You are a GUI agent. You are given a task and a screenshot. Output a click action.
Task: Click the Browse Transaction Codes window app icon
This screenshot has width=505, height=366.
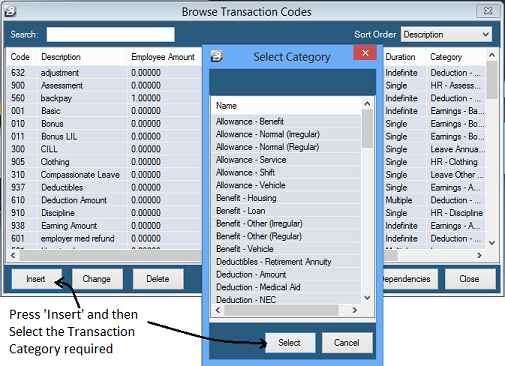(10, 12)
